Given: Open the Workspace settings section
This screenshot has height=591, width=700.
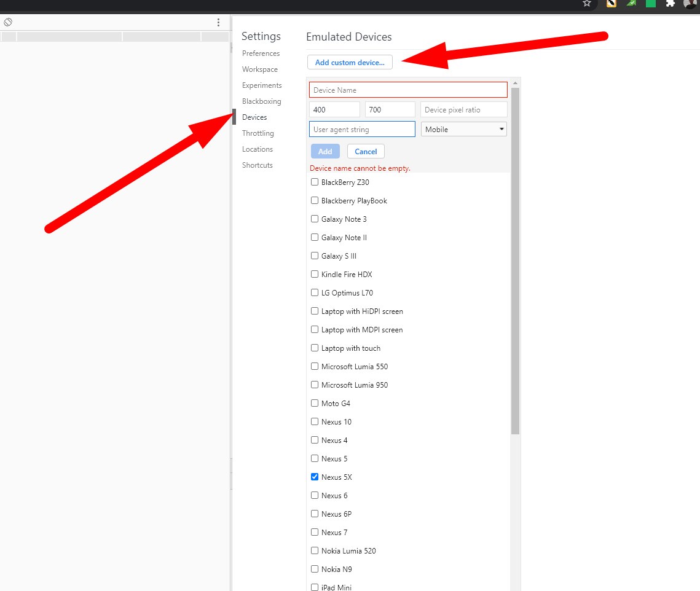Looking at the screenshot, I should [260, 69].
